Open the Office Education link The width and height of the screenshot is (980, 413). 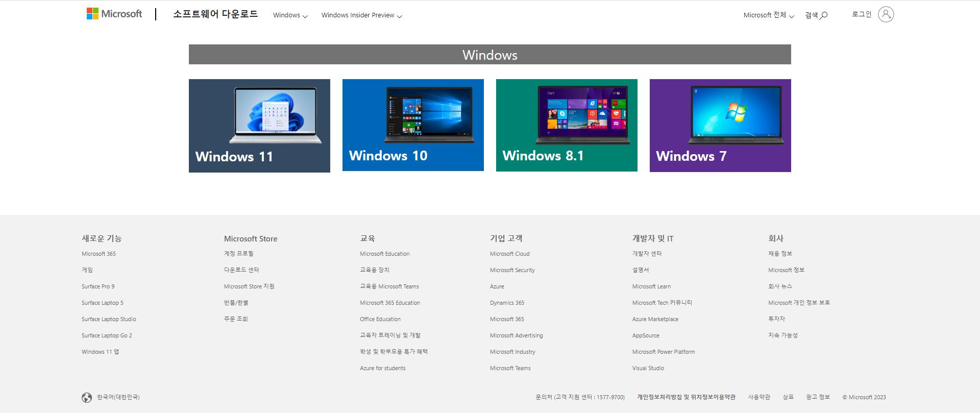[x=380, y=319]
